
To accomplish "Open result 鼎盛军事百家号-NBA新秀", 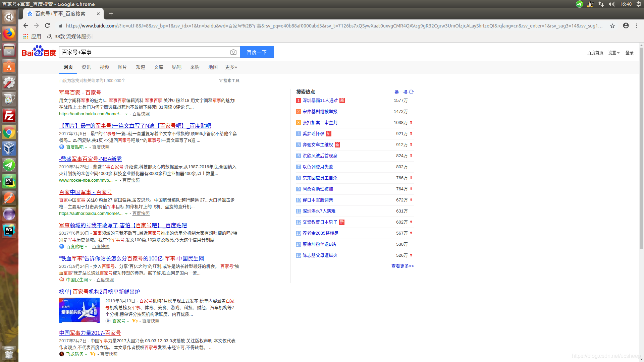I will pyautogui.click(x=91, y=159).
